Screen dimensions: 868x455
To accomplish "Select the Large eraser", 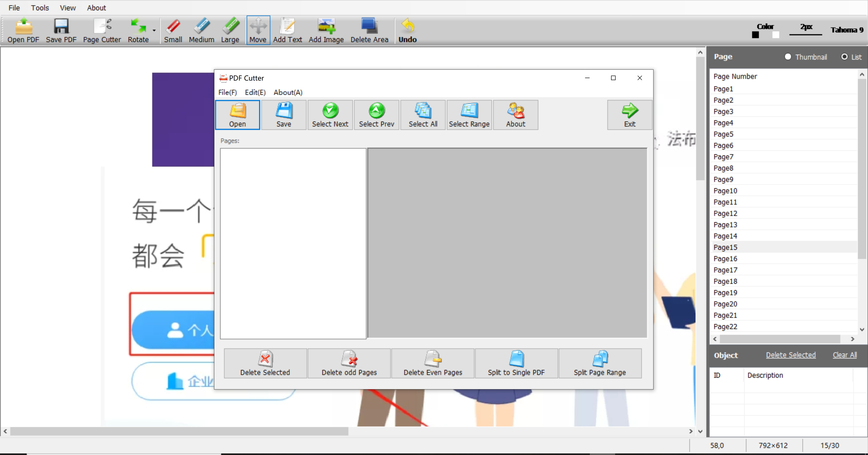I will pyautogui.click(x=230, y=30).
